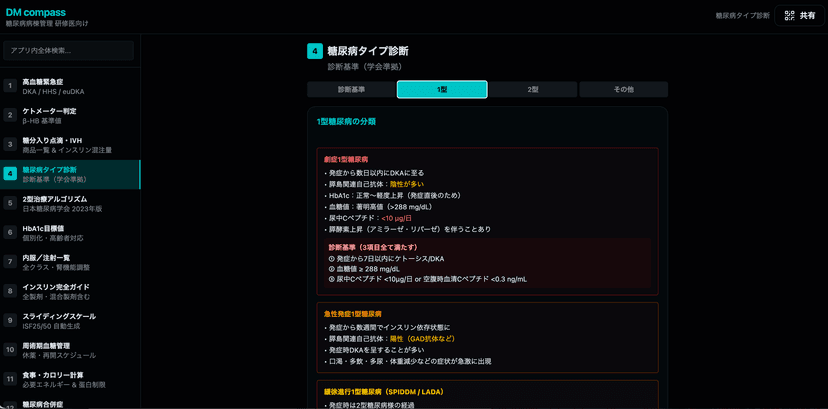Screen dimensions: 828x409
Task: Open sidebar item 内服／注射一覧
Action: (70, 262)
